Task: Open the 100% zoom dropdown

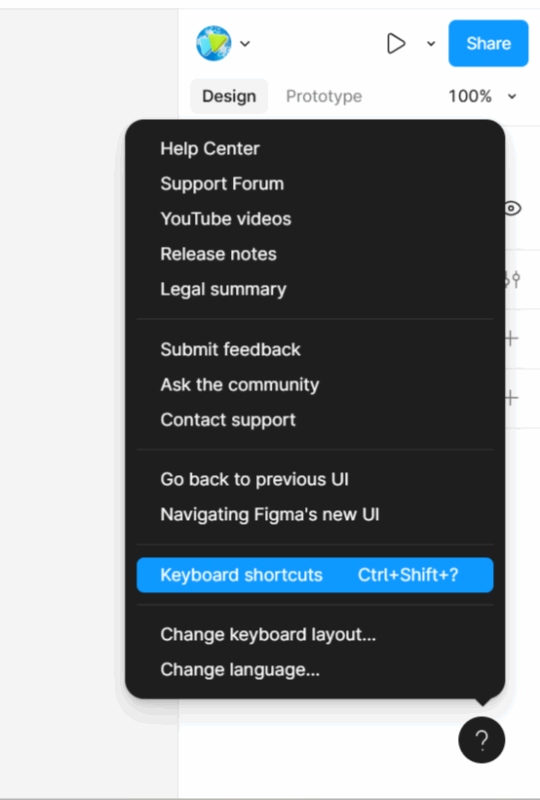Action: 482,96
